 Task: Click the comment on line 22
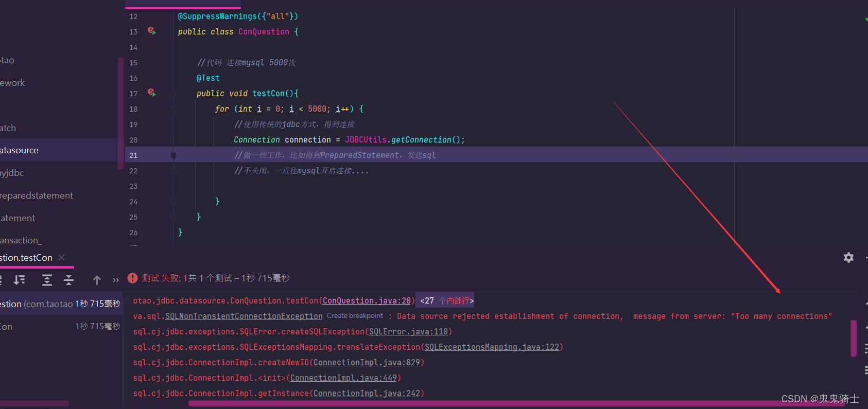pos(301,171)
